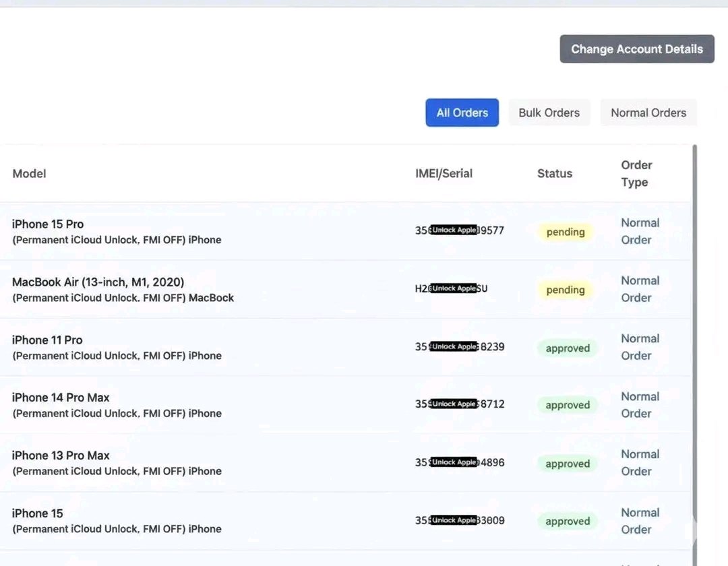
Task: Switch to Bulk Orders tab
Action: tap(549, 113)
